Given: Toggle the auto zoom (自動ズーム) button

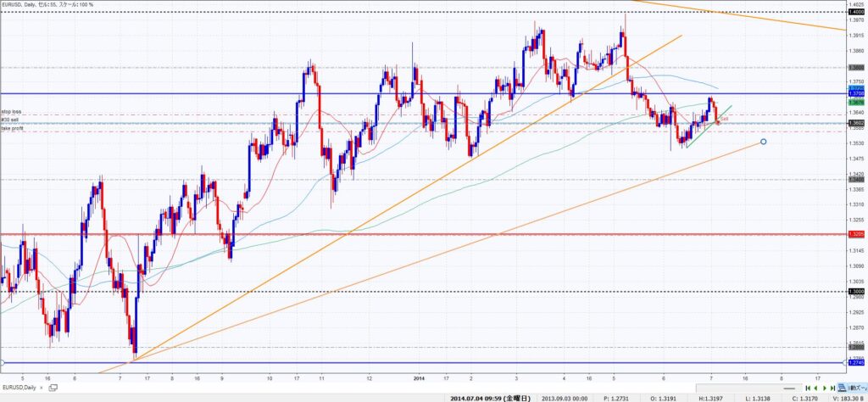Looking at the screenshot, I should coord(849,388).
